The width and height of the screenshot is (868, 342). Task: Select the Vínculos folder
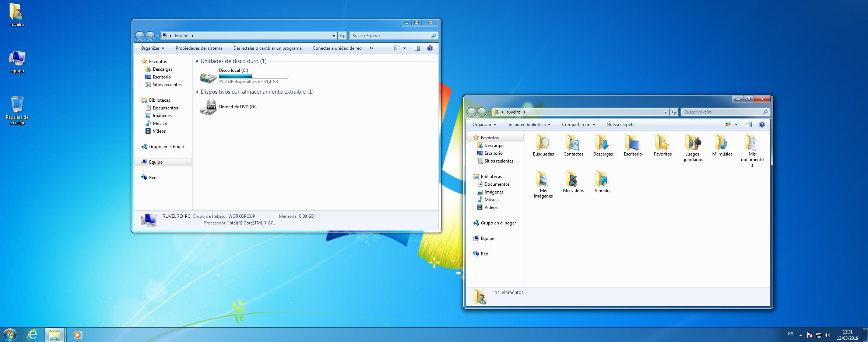(x=603, y=182)
